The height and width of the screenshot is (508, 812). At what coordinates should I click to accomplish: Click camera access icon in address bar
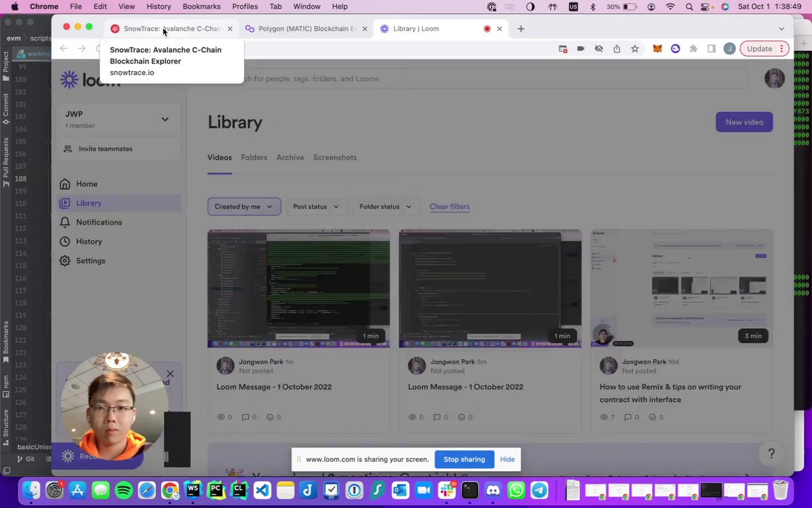click(x=580, y=49)
